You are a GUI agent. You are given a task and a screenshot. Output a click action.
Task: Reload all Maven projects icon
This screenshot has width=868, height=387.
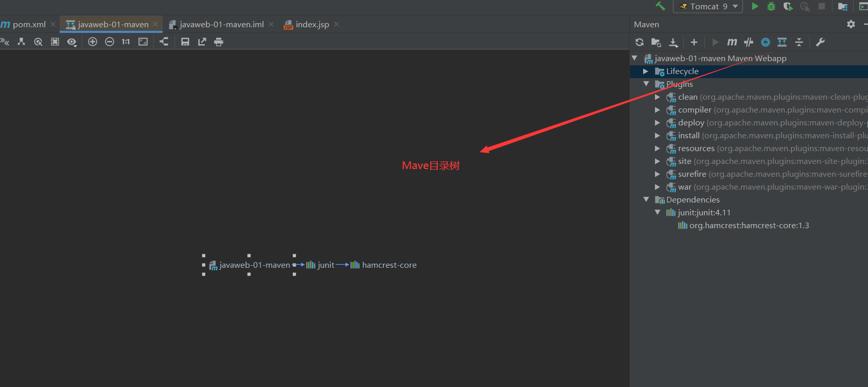640,42
